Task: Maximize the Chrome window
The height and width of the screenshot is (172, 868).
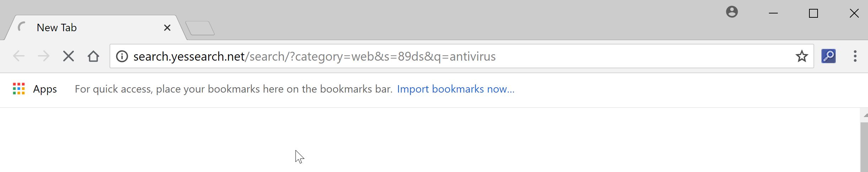Action: 813,13
